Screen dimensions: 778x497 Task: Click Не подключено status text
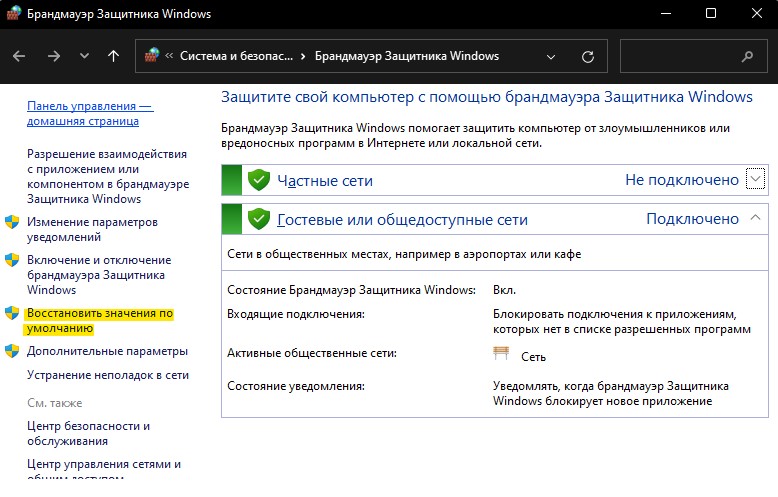(x=682, y=180)
